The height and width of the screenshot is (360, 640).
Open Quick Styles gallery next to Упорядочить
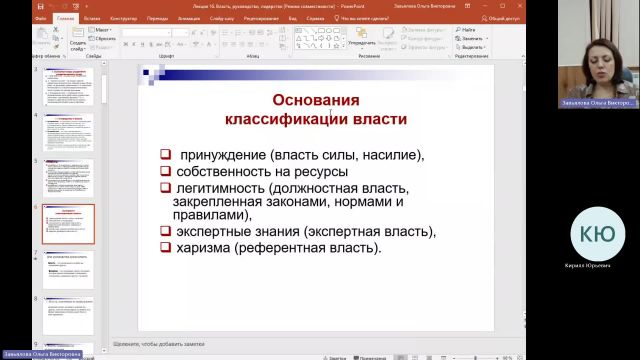[x=387, y=38]
